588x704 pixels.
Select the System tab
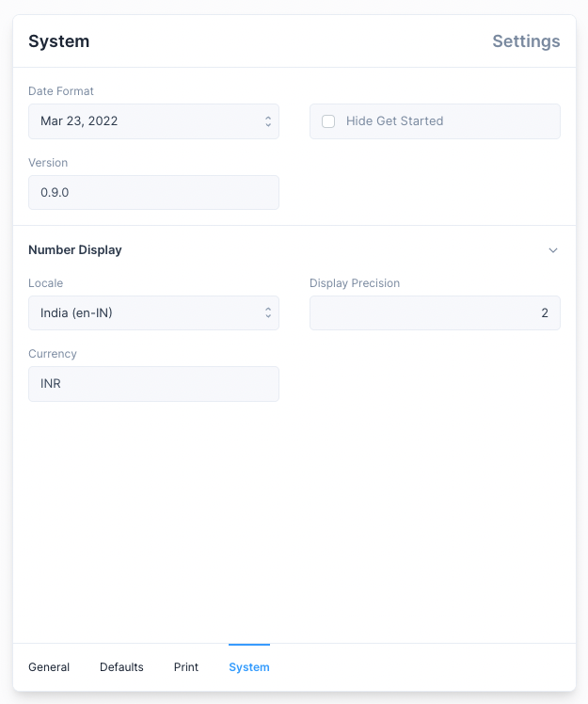click(x=249, y=667)
